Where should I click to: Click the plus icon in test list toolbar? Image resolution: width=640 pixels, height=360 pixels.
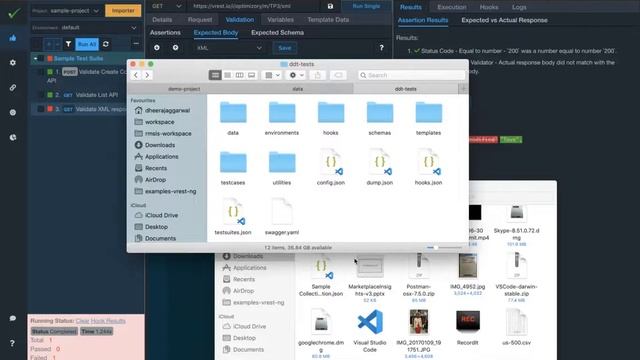point(49,44)
